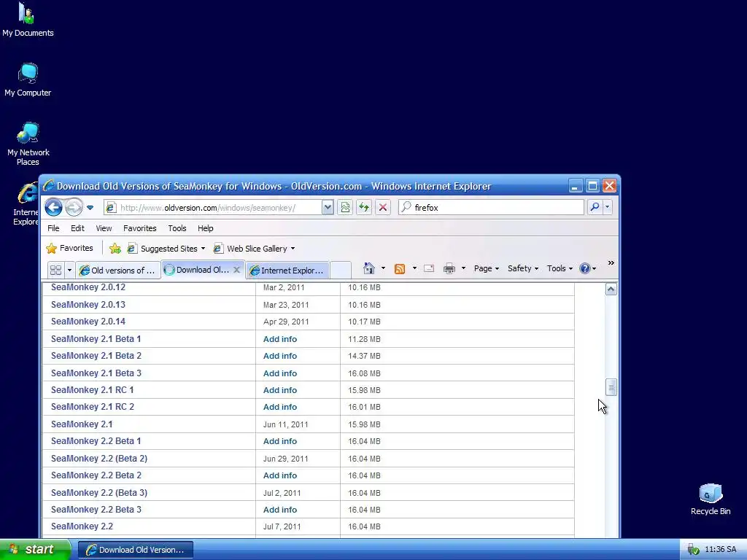Open the command bar Tools menu
The height and width of the screenshot is (560, 747).
(x=560, y=268)
